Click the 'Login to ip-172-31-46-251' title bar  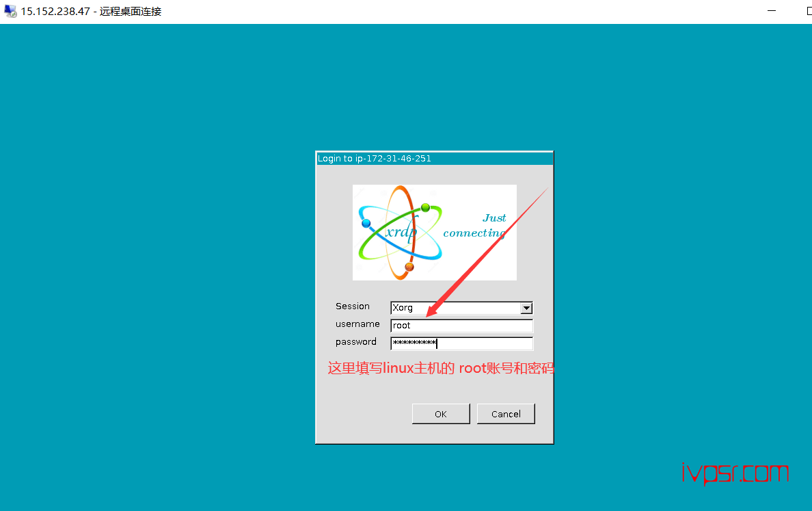coord(435,159)
